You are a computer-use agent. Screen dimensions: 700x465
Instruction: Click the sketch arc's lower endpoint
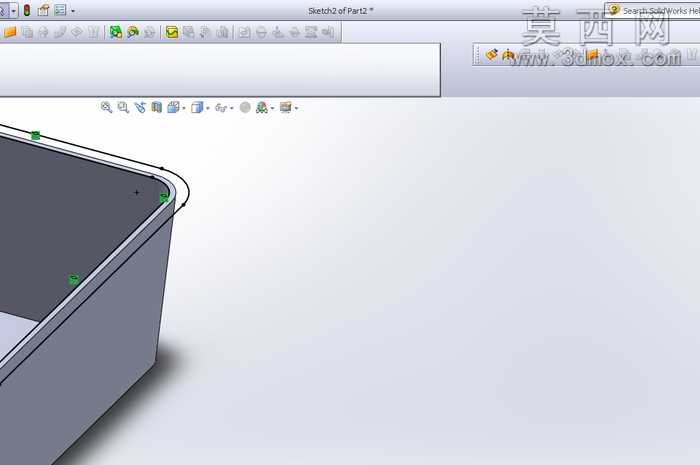184,205
